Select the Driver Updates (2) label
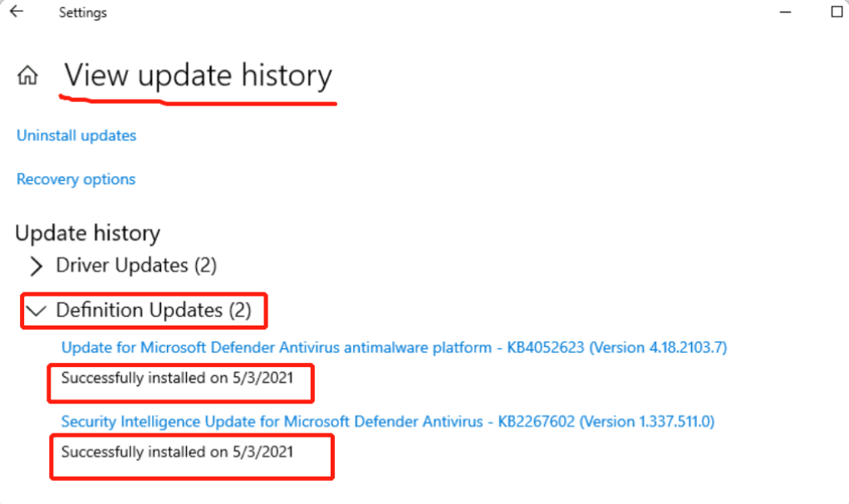849x504 pixels. tap(136, 265)
